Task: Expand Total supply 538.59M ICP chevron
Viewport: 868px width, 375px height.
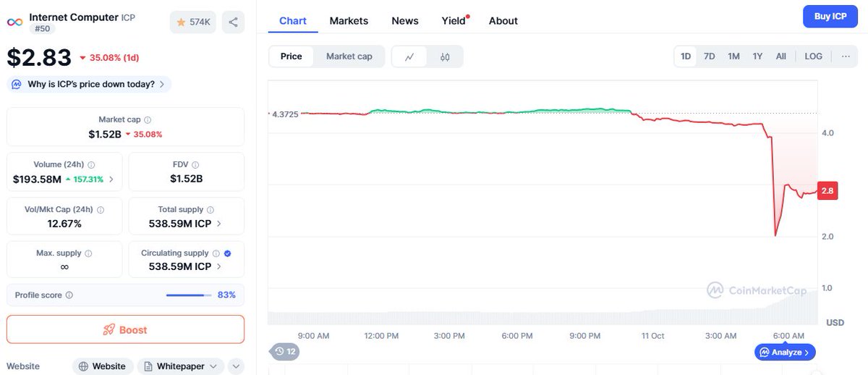Action: tap(219, 224)
